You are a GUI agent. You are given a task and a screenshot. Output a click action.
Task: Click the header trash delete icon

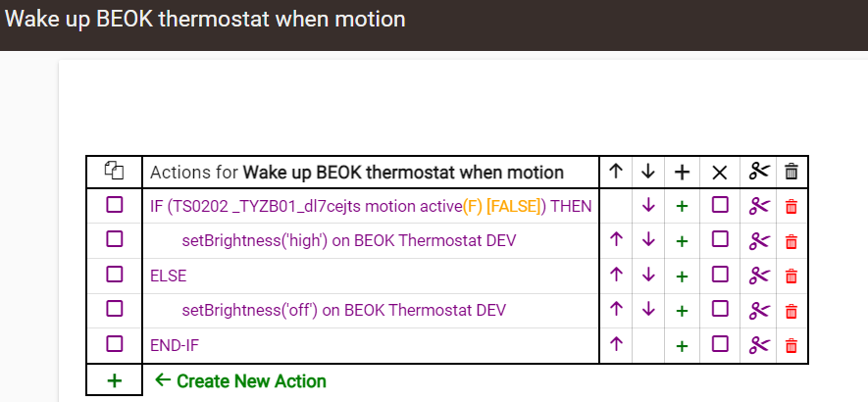click(x=791, y=172)
